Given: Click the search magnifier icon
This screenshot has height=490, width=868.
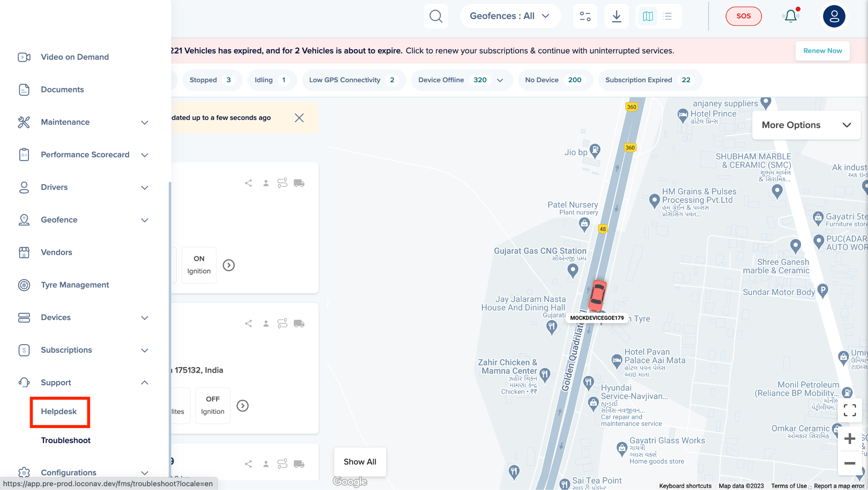Looking at the screenshot, I should click(x=436, y=16).
